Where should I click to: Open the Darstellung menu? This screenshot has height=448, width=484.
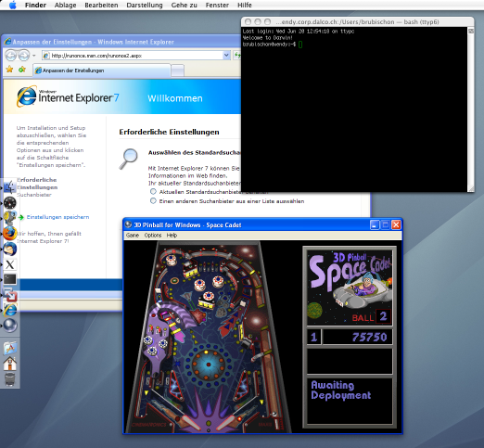coord(145,5)
